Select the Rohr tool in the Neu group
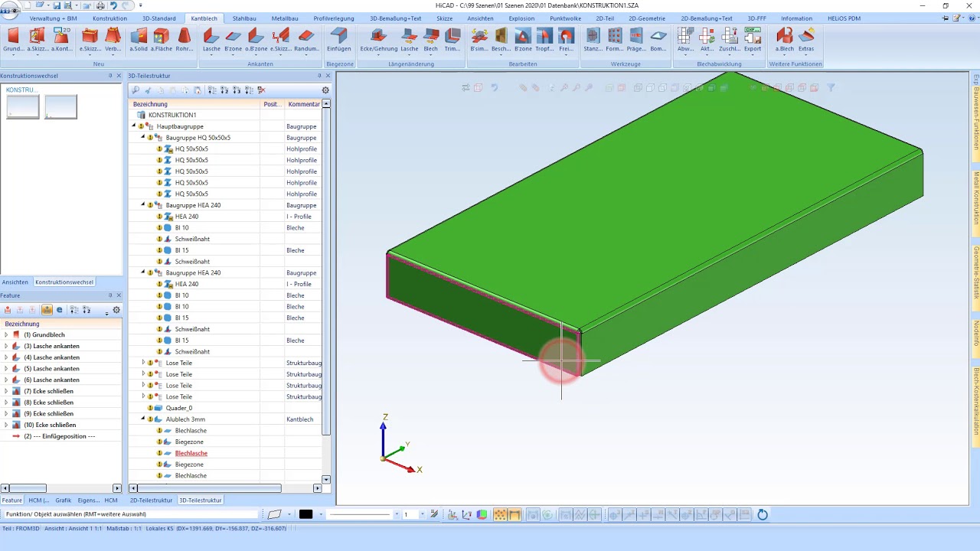 (x=185, y=40)
